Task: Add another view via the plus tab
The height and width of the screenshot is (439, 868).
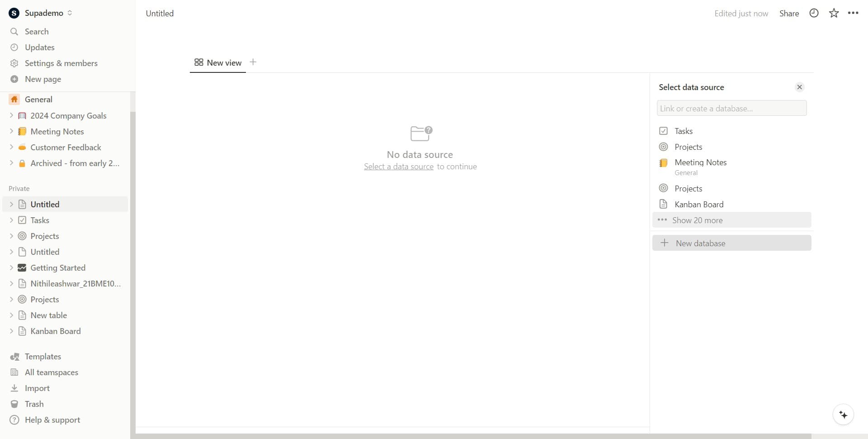Action: pyautogui.click(x=253, y=62)
